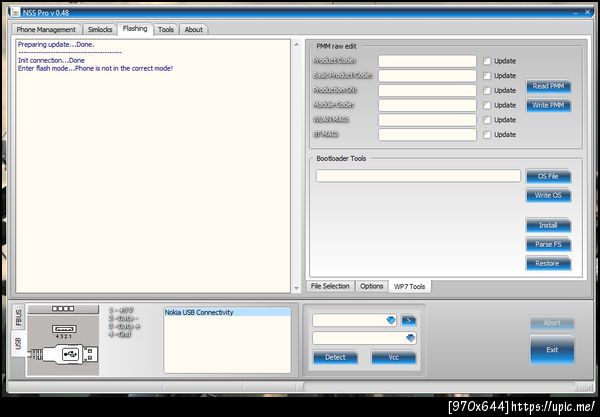
Task: Click the OS File button
Action: point(548,176)
